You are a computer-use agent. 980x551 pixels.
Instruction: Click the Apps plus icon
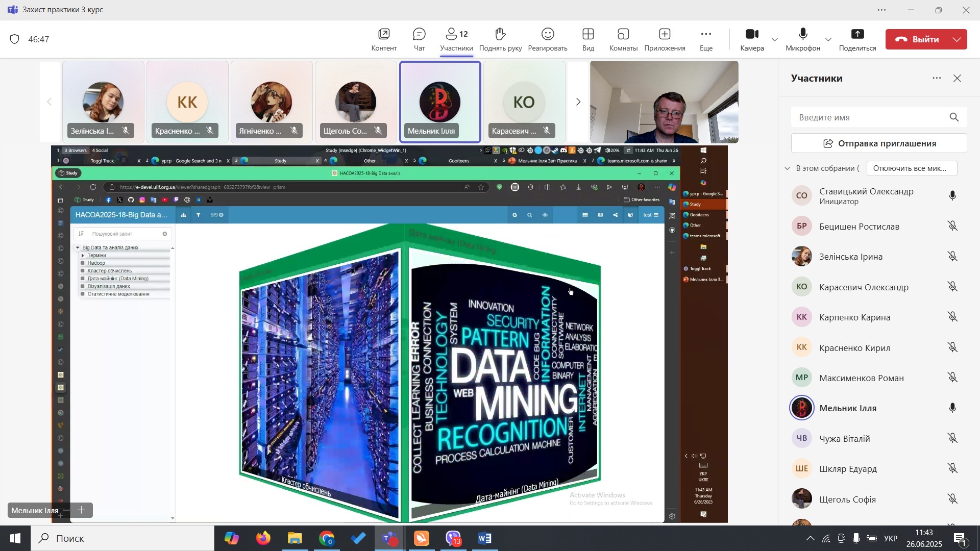pos(664,35)
